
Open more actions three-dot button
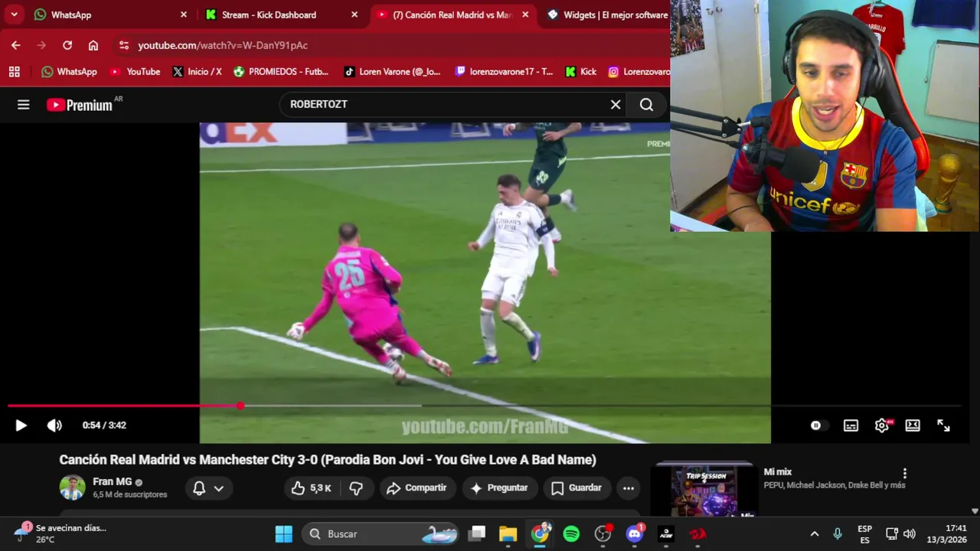pos(629,487)
